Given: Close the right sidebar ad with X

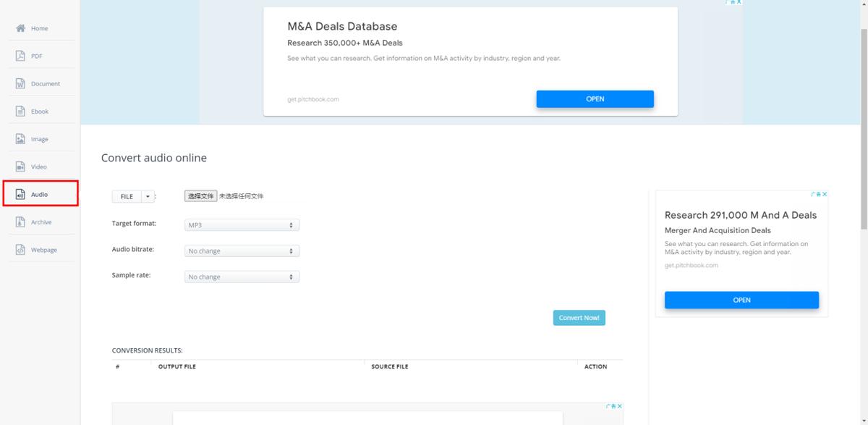Looking at the screenshot, I should pyautogui.click(x=825, y=194).
